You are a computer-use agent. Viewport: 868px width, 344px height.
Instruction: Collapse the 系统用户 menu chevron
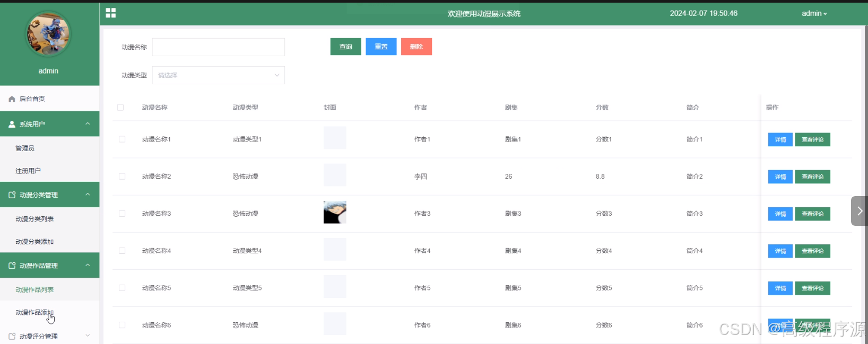click(x=88, y=124)
